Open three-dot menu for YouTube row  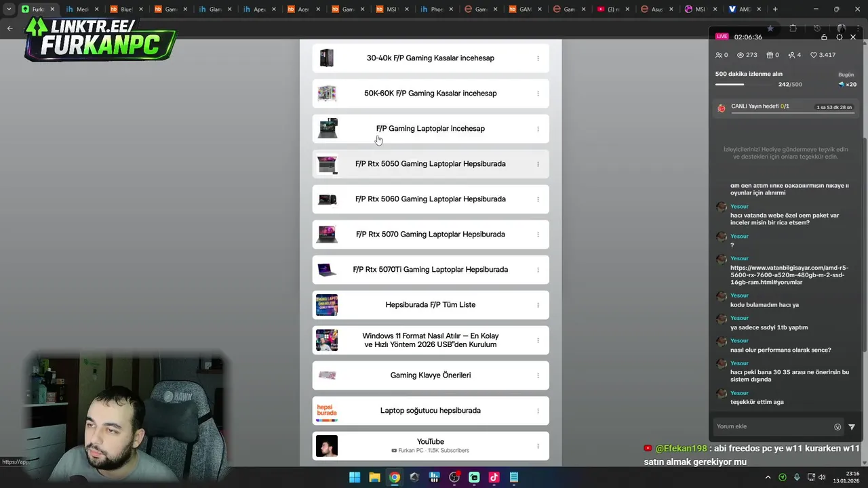pyautogui.click(x=538, y=446)
